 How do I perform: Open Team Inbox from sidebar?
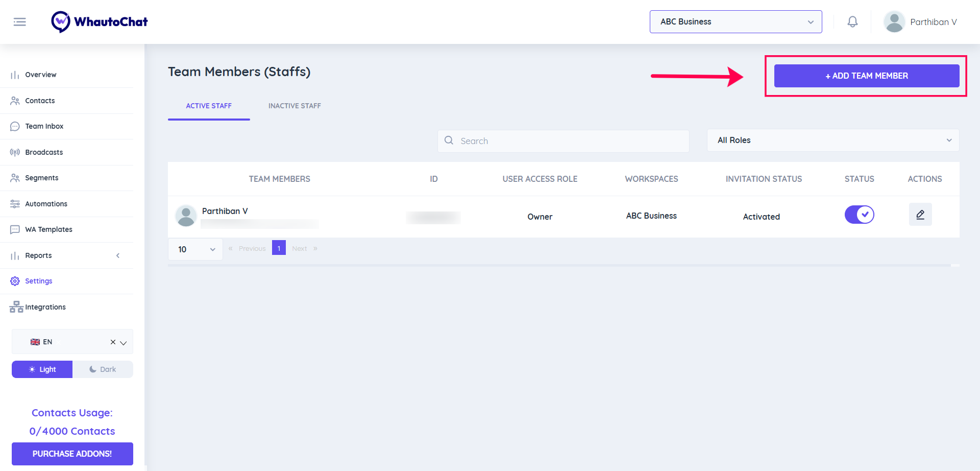click(x=44, y=126)
